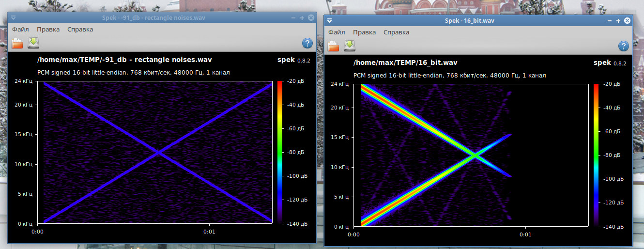This screenshot has width=644, height=249.
Task: Click spectrogram crossing point in 16_bit.wav window
Action: pos(475,156)
